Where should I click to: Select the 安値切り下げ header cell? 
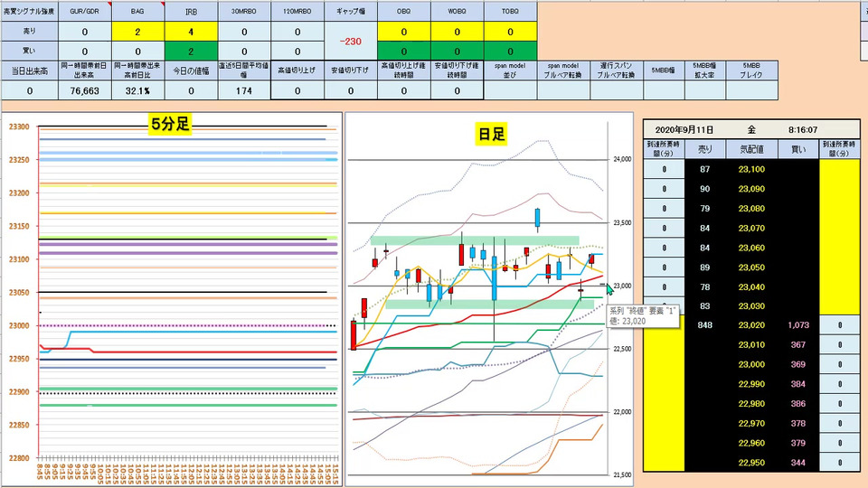point(351,70)
